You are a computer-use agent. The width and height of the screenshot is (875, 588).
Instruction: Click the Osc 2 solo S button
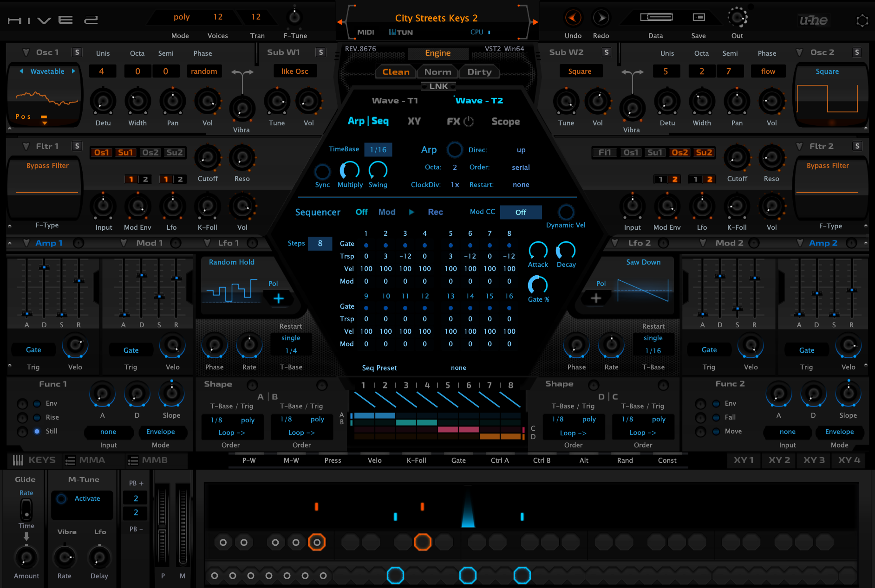click(856, 52)
